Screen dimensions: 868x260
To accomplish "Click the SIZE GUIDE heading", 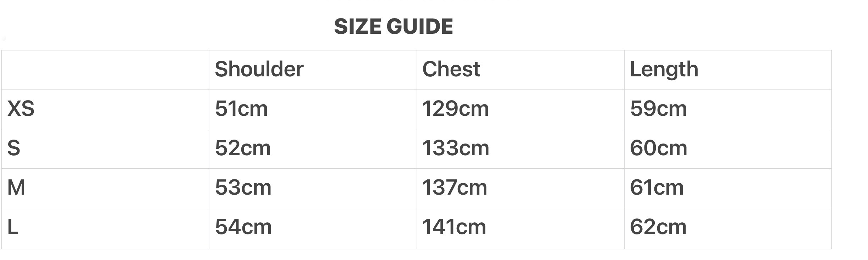I will pos(393,26).
